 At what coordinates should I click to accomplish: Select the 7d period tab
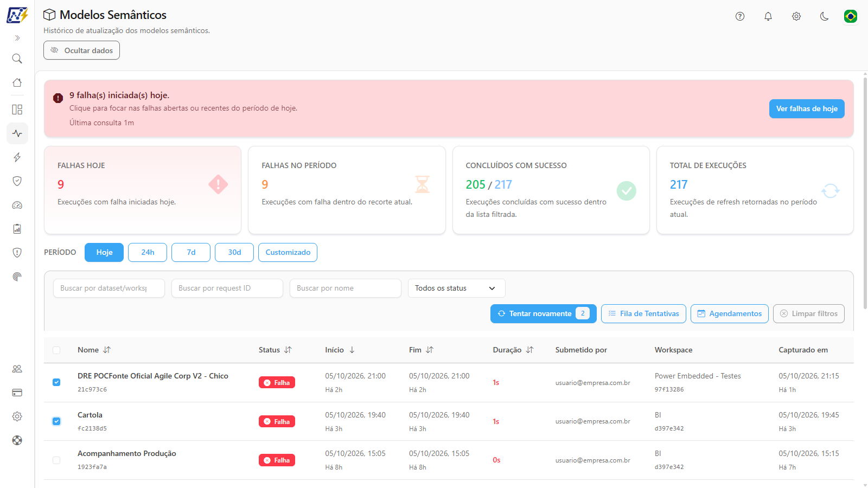[191, 253]
